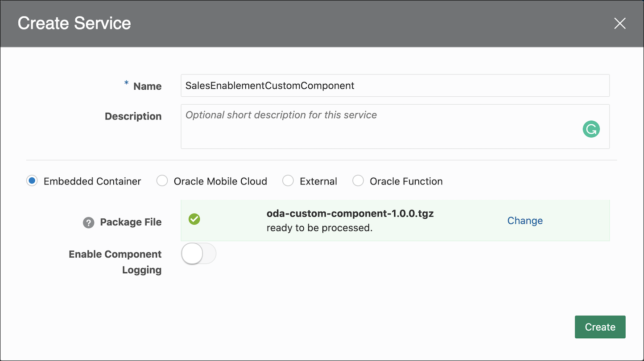The image size is (644, 361).
Task: Choose Oracle Mobile Cloud as the service type
Action: point(161,180)
